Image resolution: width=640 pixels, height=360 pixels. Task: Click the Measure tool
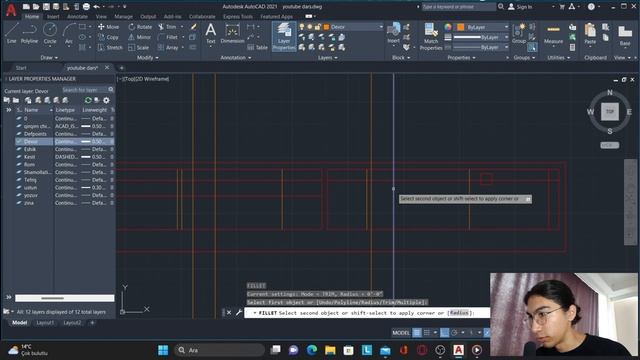pos(553,33)
